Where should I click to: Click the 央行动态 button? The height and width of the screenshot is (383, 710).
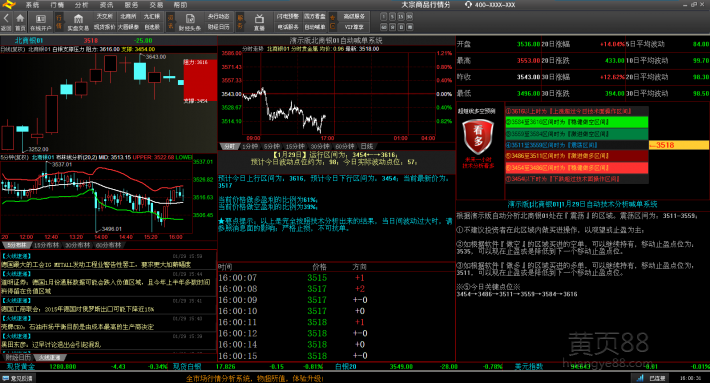coord(219,16)
